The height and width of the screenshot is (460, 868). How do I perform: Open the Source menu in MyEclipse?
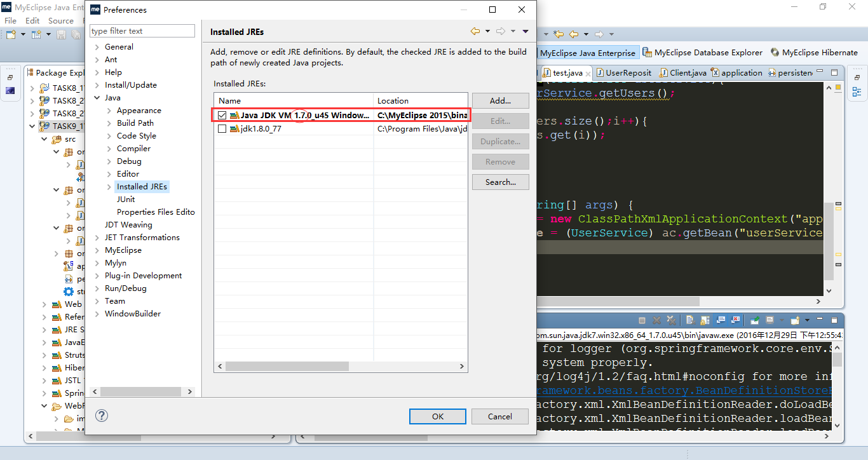click(x=61, y=21)
